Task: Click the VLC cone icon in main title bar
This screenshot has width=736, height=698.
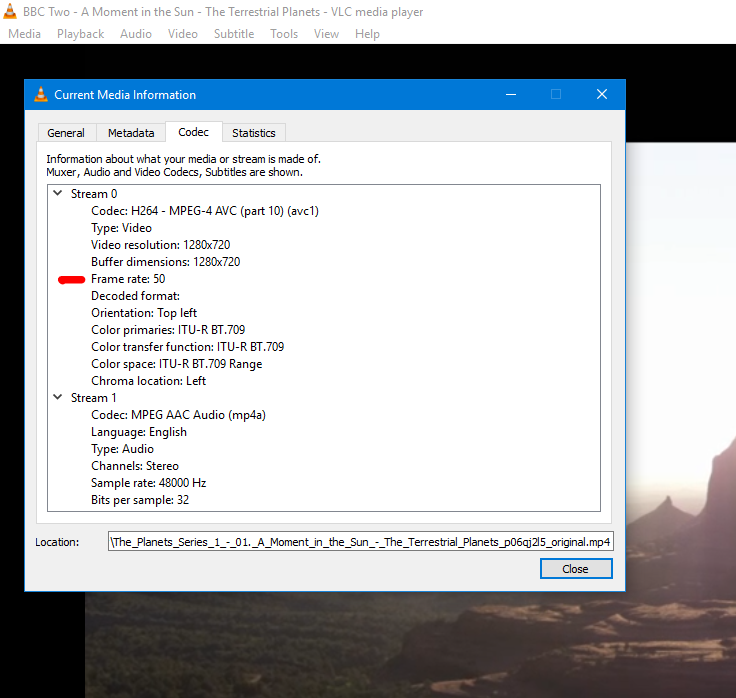Action: [10, 12]
